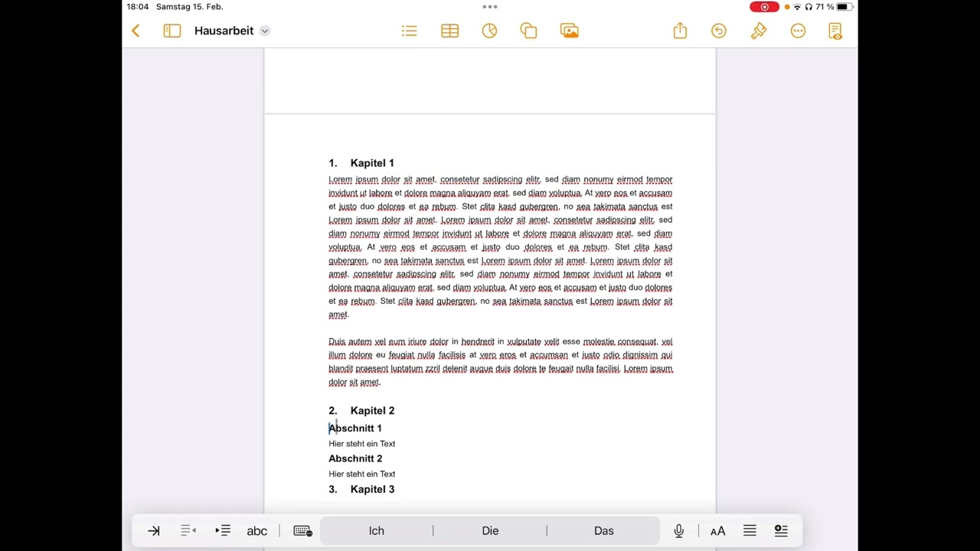
Task: Tap Hier steht ein Text under Abschnitt 2
Action: click(362, 474)
